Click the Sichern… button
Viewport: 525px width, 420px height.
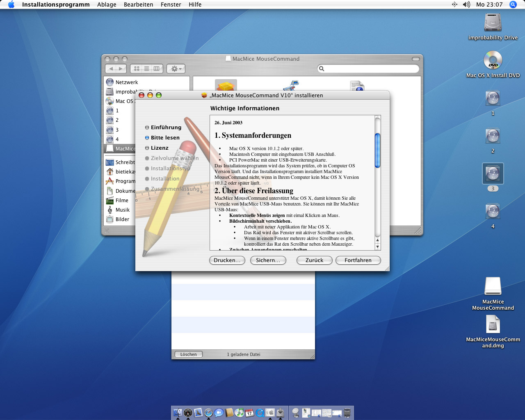(268, 260)
